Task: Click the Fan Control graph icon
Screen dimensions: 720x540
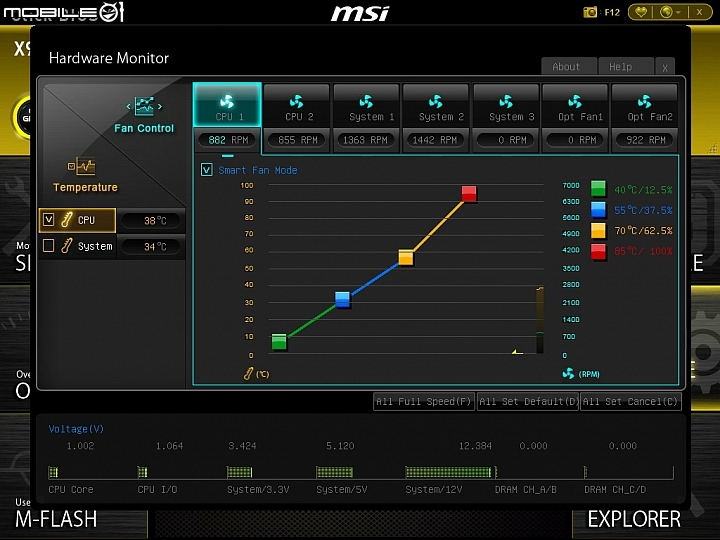Action: (x=144, y=106)
